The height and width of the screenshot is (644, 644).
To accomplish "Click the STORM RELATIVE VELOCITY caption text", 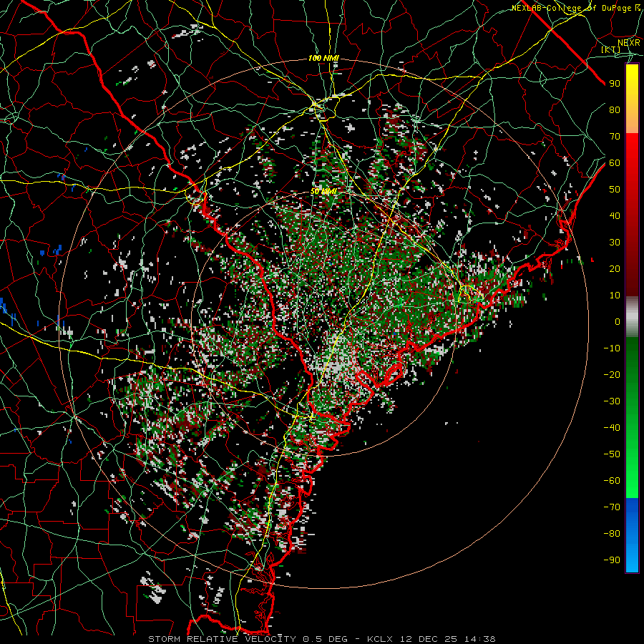I will (x=222, y=639).
